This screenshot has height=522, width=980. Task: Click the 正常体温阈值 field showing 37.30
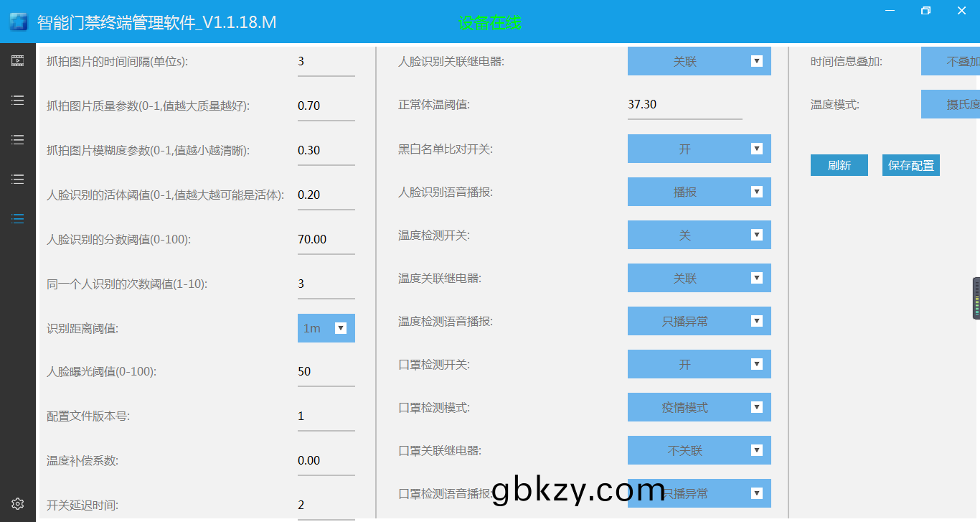[x=684, y=105]
